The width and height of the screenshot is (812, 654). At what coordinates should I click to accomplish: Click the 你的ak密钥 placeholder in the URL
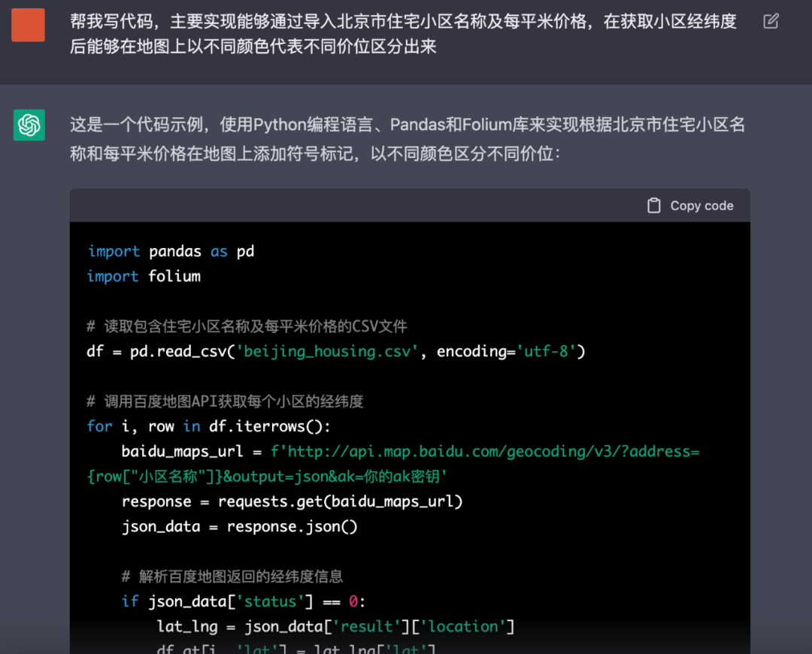401,477
